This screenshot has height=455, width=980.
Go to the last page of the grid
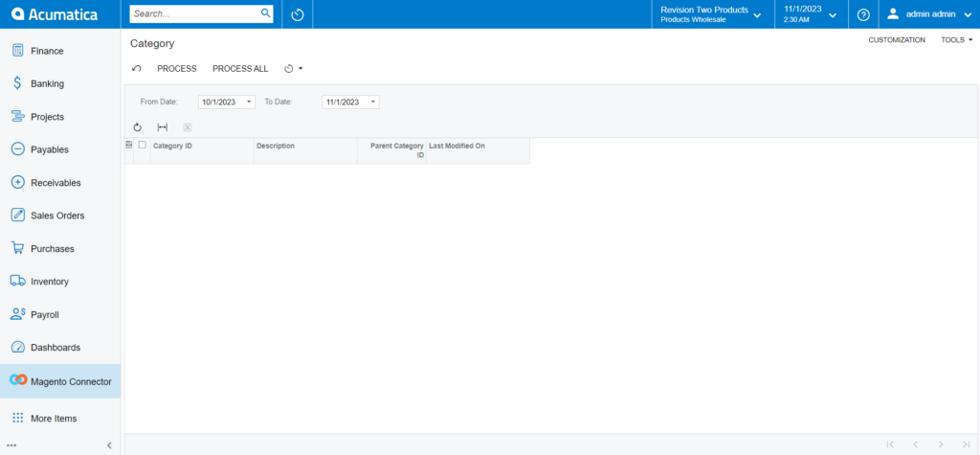click(966, 444)
